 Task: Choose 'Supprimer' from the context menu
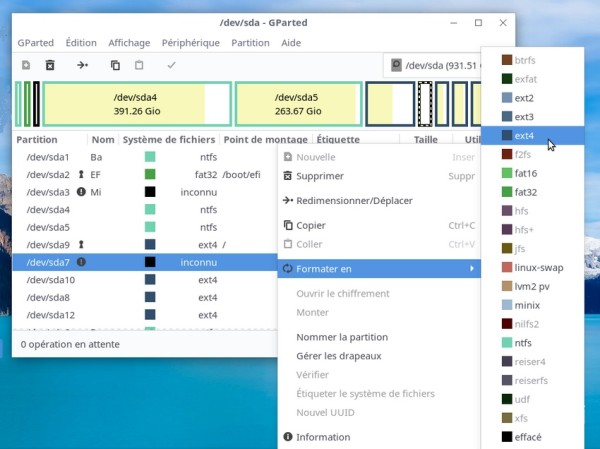tap(318, 176)
